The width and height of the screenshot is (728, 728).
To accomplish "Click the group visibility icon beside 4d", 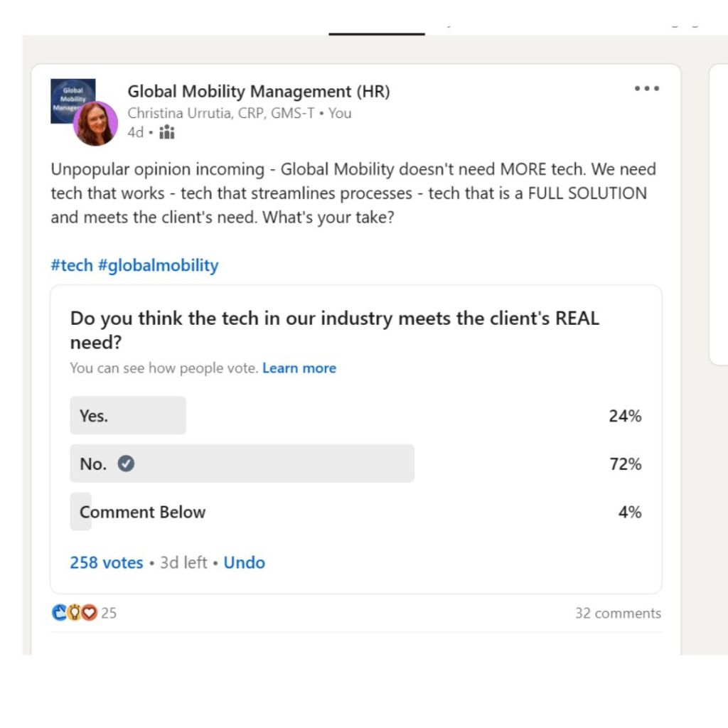I will [167, 132].
